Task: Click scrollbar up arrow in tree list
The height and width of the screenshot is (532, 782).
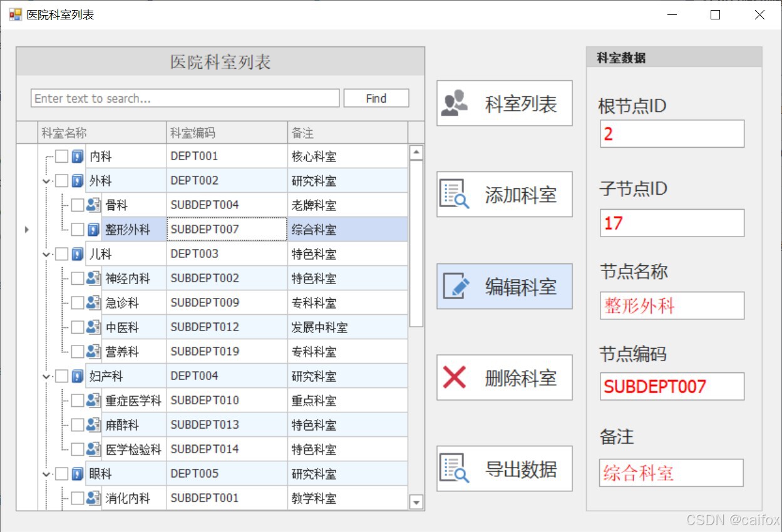Action: coord(416,152)
